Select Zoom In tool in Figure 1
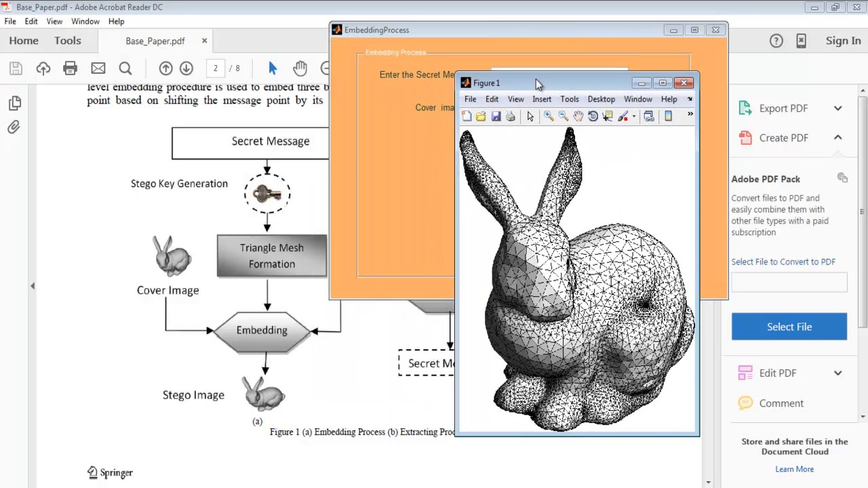Screen dimensions: 868x488 click(549, 117)
